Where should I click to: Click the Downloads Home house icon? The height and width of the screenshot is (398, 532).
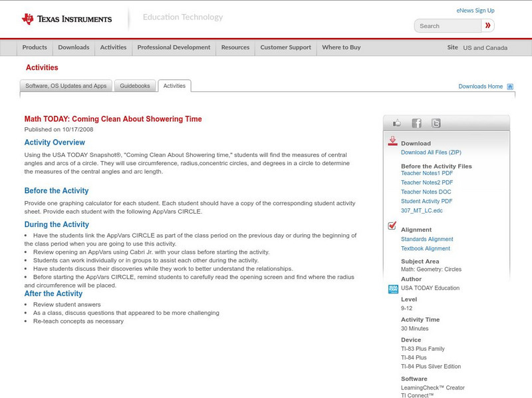click(510, 87)
